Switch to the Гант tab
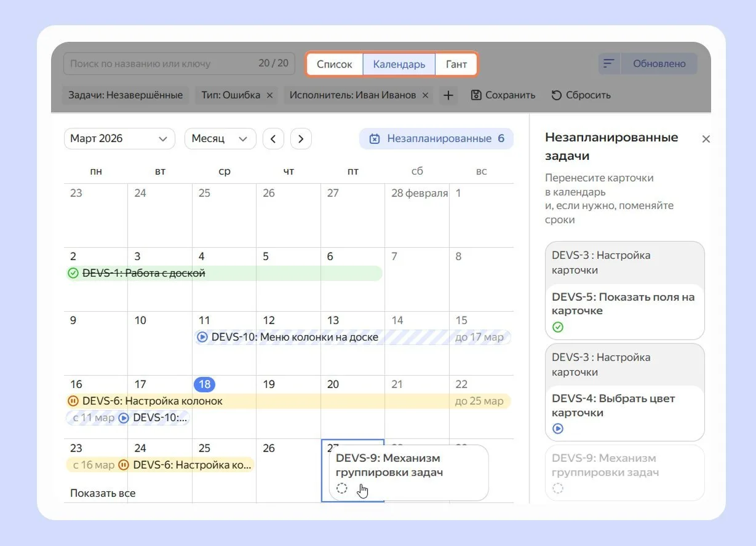 click(456, 64)
